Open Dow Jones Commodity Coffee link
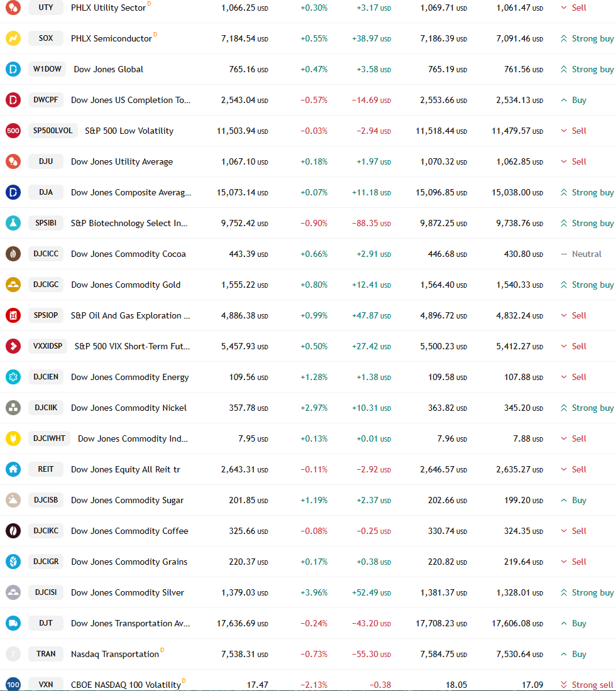The image size is (616, 691). pos(129,531)
